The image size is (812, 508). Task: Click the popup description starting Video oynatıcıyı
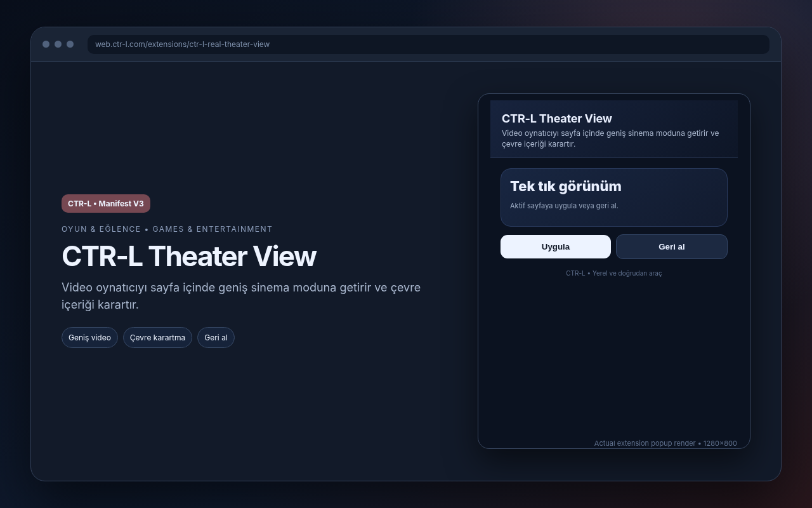pos(610,138)
